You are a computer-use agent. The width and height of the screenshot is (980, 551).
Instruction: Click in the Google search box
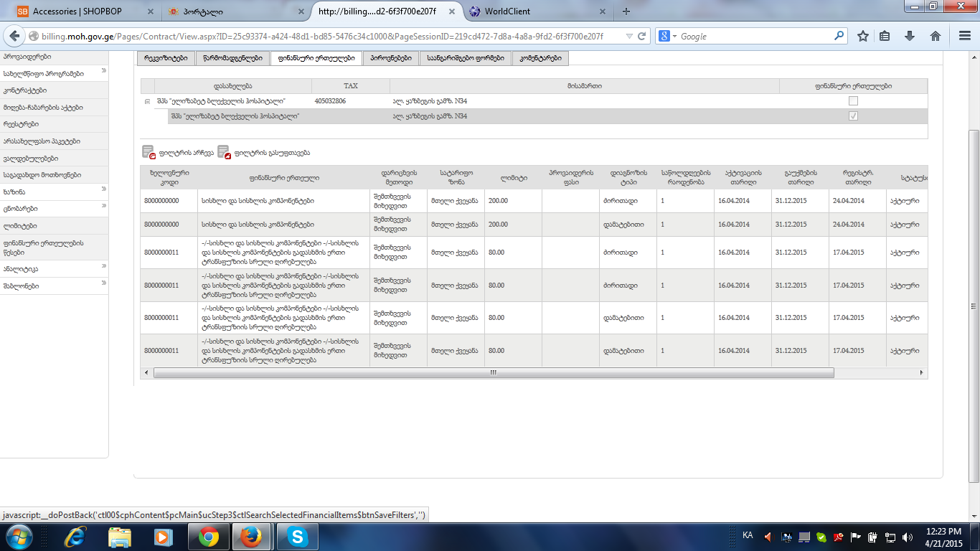click(x=753, y=36)
